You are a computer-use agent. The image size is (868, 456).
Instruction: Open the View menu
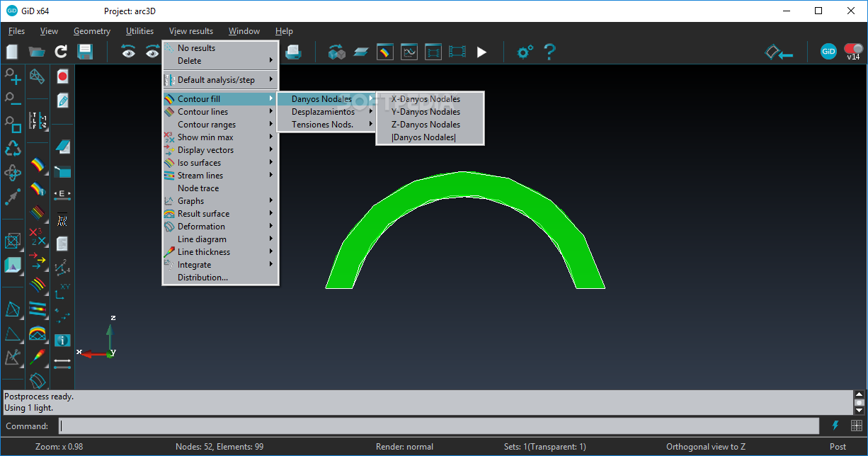tap(49, 31)
